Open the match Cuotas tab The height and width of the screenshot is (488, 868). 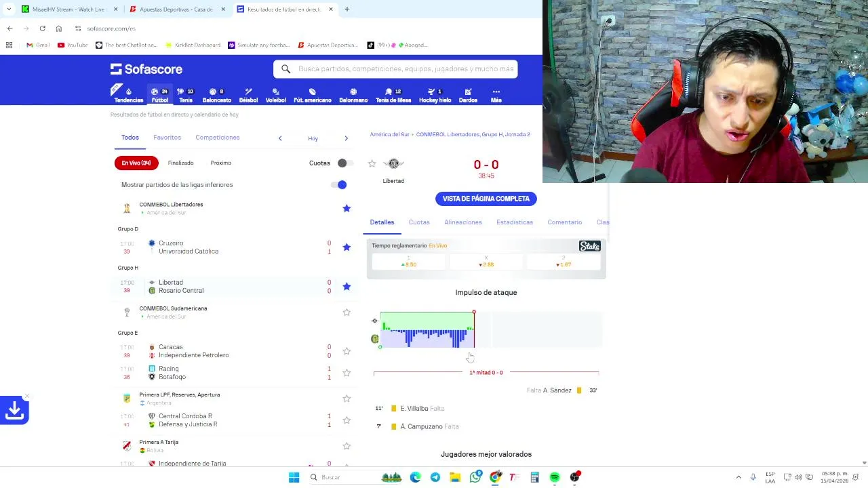point(419,222)
